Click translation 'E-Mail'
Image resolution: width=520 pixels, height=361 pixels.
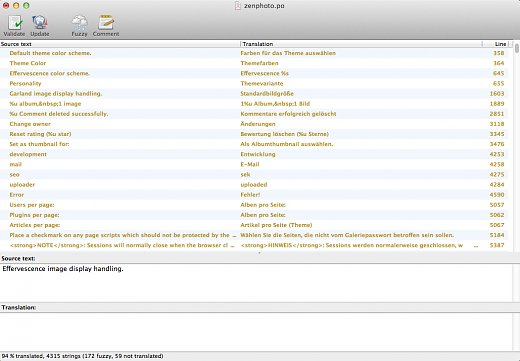click(250, 164)
